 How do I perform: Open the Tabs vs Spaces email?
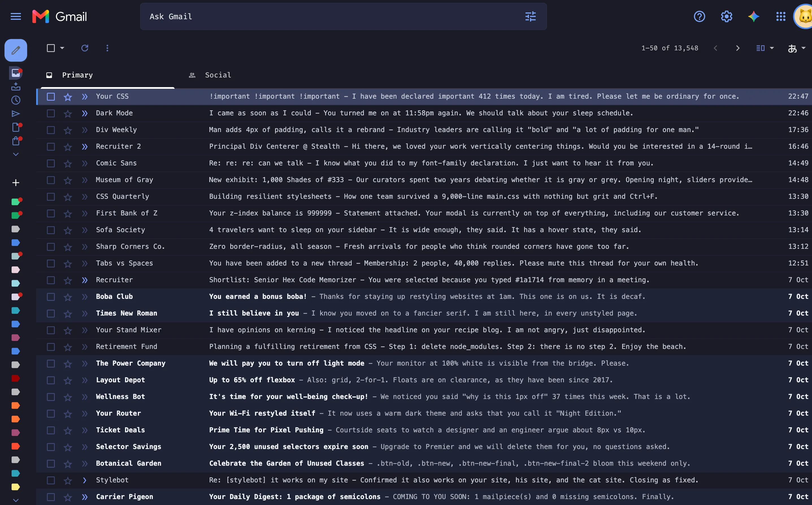[x=424, y=264]
